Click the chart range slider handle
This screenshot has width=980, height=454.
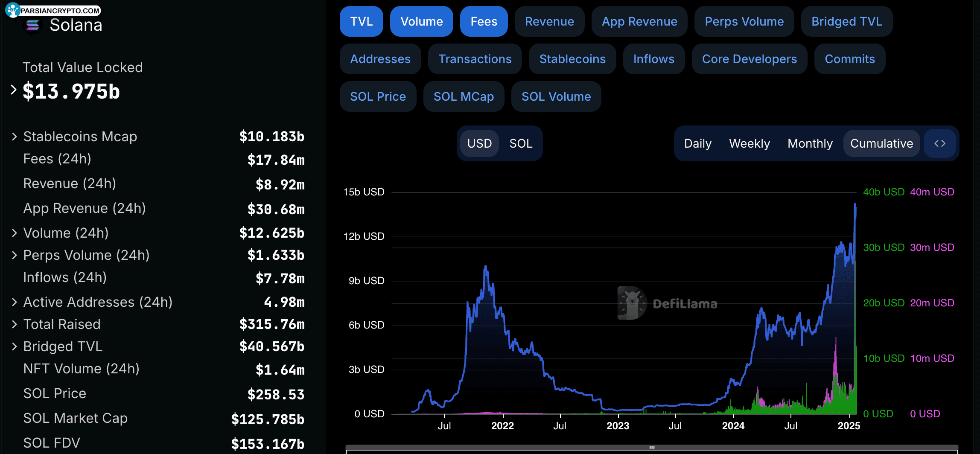click(652, 448)
